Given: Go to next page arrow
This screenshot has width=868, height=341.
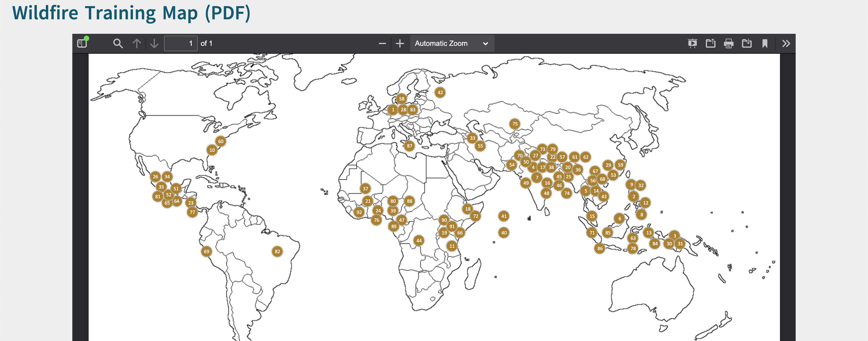Looking at the screenshot, I should coord(154,43).
